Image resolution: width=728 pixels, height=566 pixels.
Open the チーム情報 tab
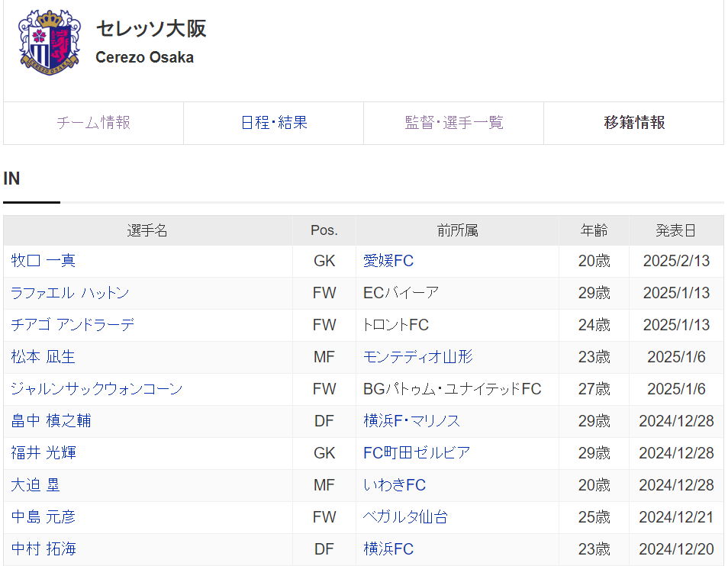pos(93,123)
